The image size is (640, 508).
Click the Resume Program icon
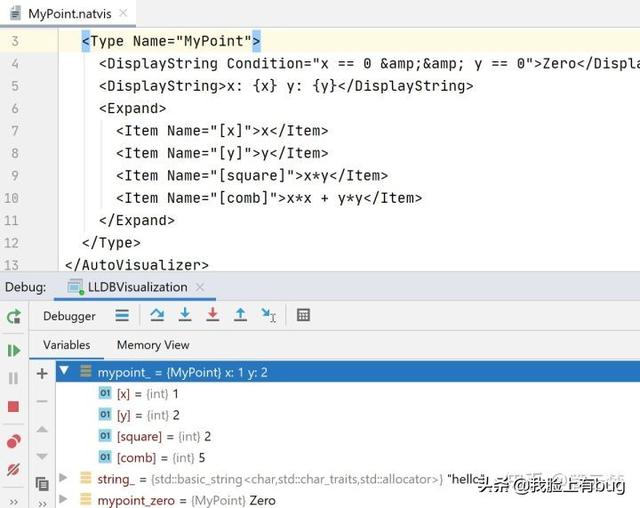click(14, 350)
